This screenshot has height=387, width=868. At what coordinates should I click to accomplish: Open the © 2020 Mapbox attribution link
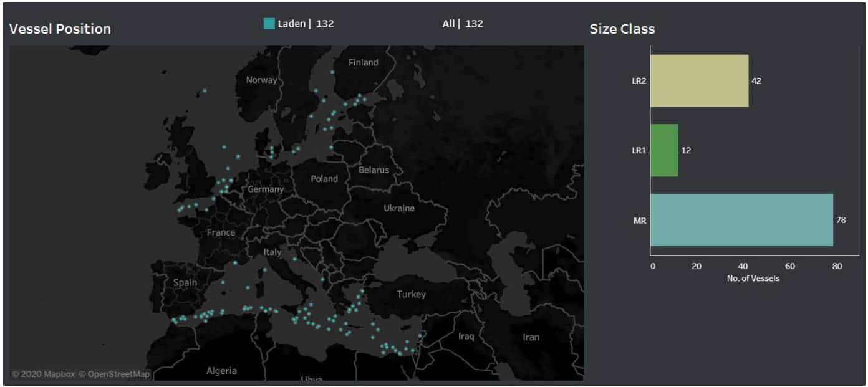(43, 374)
